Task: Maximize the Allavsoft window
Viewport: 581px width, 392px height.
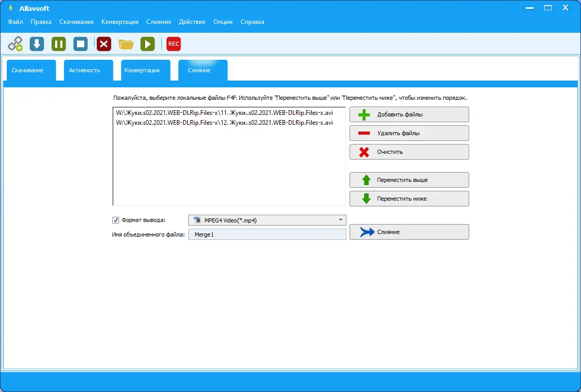Action: point(548,8)
